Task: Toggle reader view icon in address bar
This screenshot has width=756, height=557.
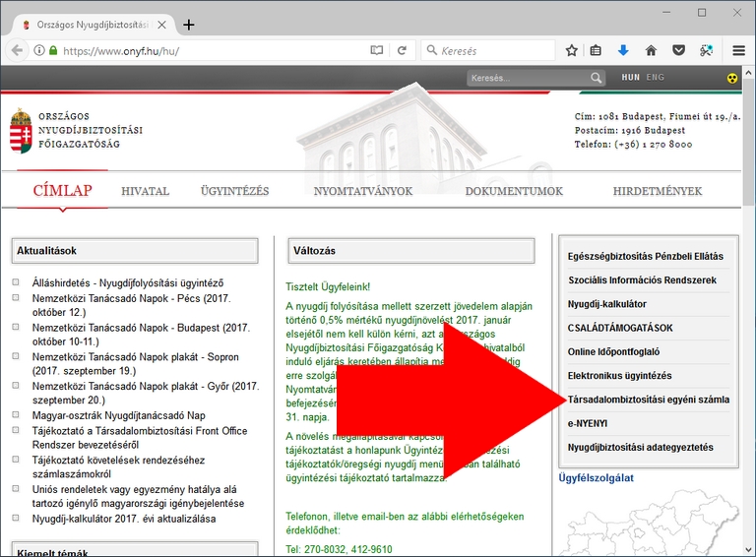Action: [376, 50]
